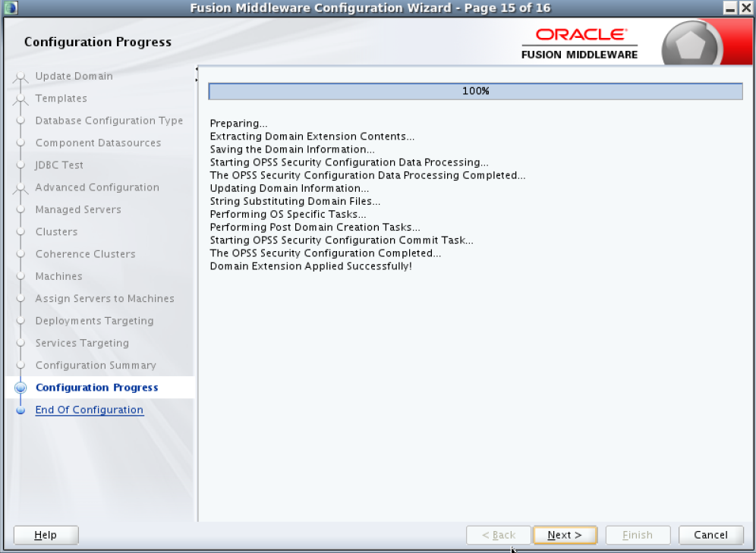Click 'Preparing...' log line

(x=238, y=124)
